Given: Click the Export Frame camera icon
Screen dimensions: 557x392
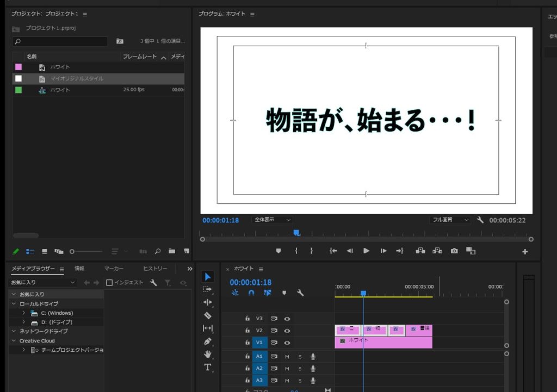Looking at the screenshot, I should pos(454,251).
